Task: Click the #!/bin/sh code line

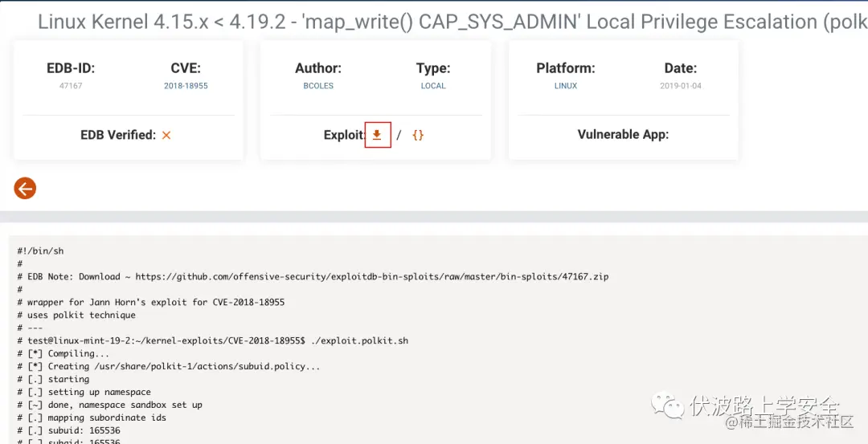Action: pyautogui.click(x=40, y=251)
